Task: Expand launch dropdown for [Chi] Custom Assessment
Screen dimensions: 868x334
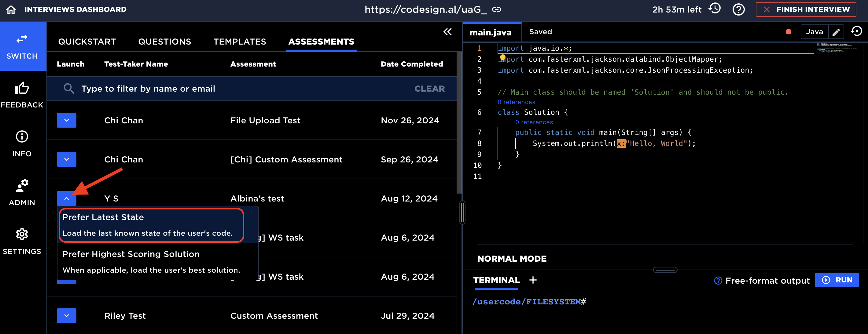Action: [x=67, y=159]
